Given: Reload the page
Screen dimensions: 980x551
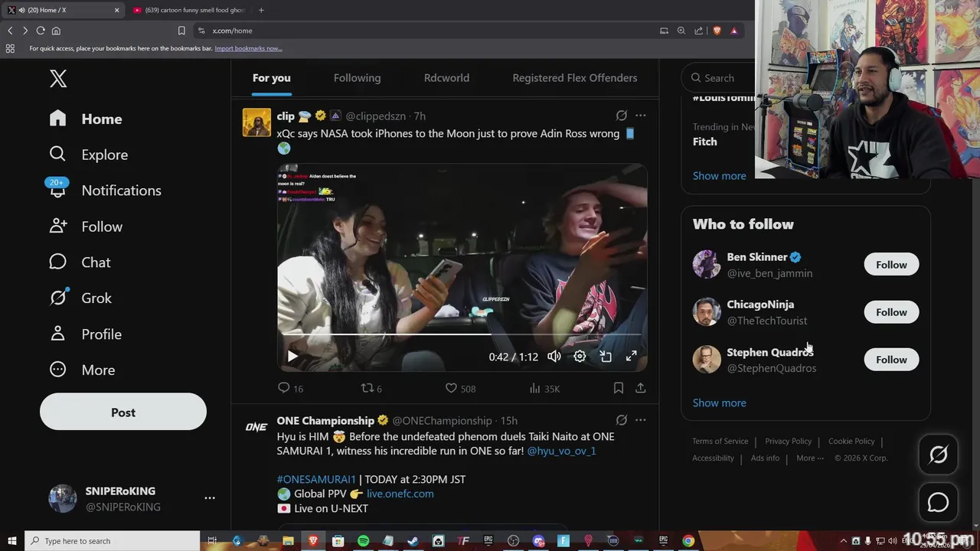Looking at the screenshot, I should 41,31.
